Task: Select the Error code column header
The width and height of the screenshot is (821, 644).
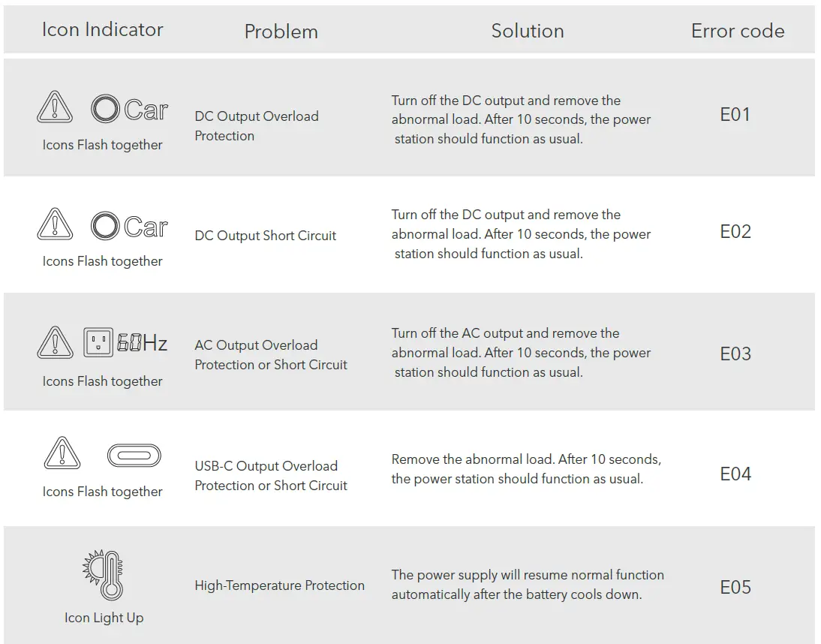Action: point(737,31)
